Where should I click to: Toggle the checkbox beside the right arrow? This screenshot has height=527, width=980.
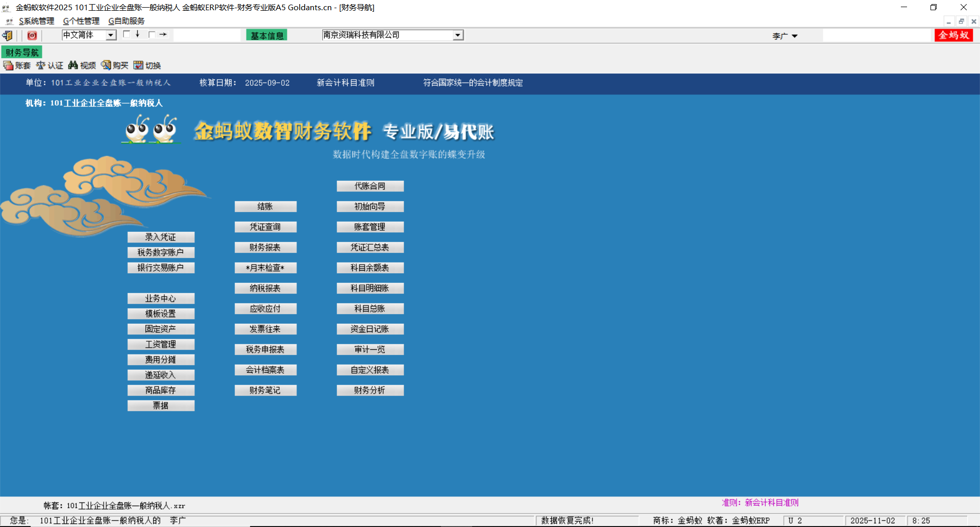point(151,33)
